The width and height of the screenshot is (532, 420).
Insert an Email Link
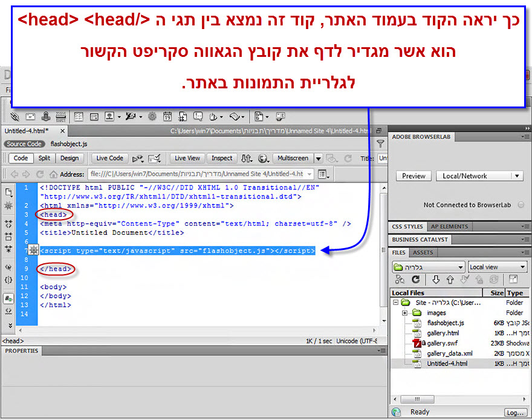point(30,117)
